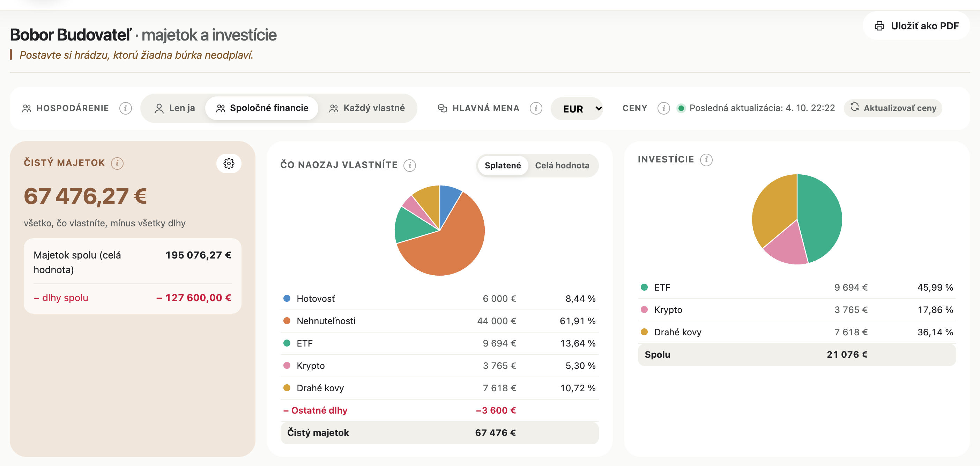Click the 67 476,27 € net worth value
980x466 pixels.
85,196
